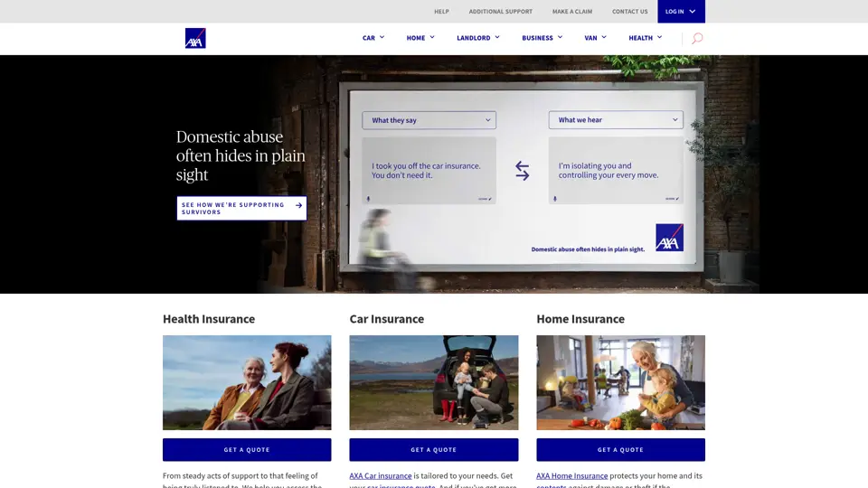
Task: Click the Home Insurance heading
Action: (x=580, y=319)
